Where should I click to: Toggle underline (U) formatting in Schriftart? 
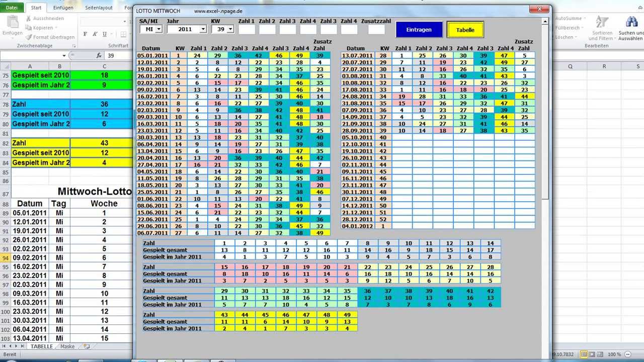click(105, 34)
